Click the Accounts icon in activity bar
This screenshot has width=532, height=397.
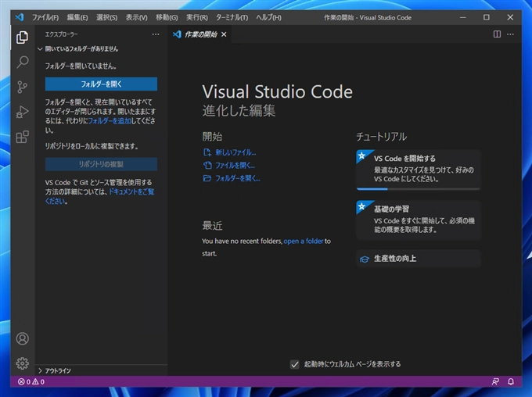tap(22, 338)
